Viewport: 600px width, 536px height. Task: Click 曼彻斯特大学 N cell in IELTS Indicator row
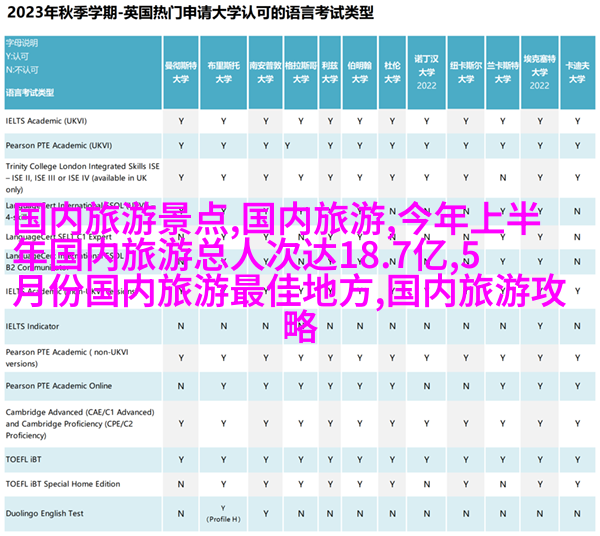(x=181, y=326)
